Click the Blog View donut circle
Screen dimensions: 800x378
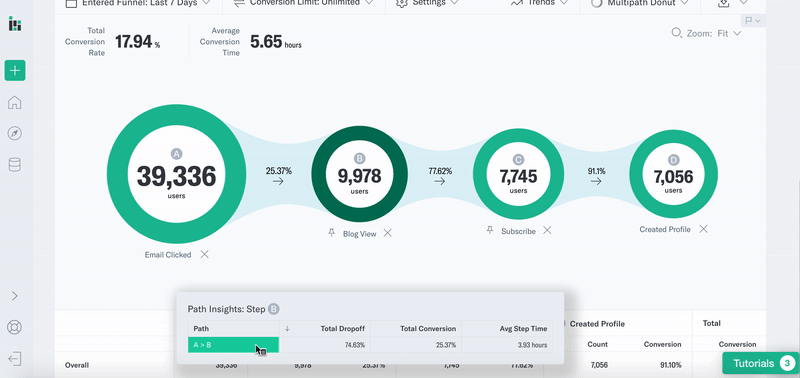(359, 174)
